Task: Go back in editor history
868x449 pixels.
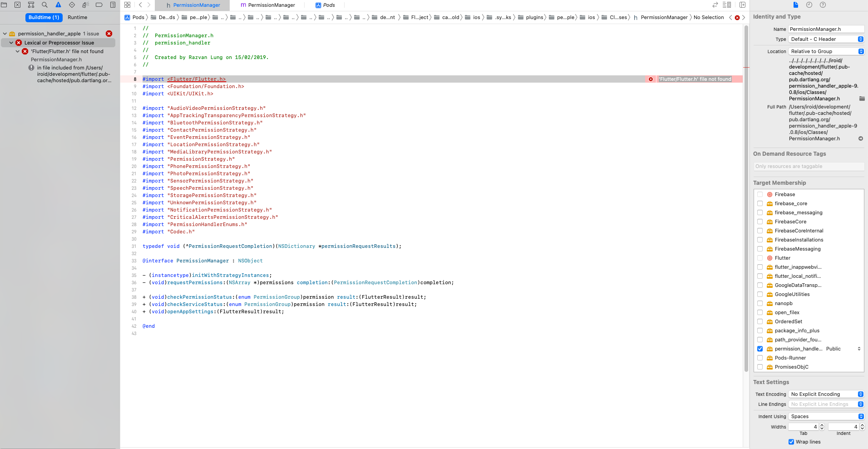Action: [140, 5]
